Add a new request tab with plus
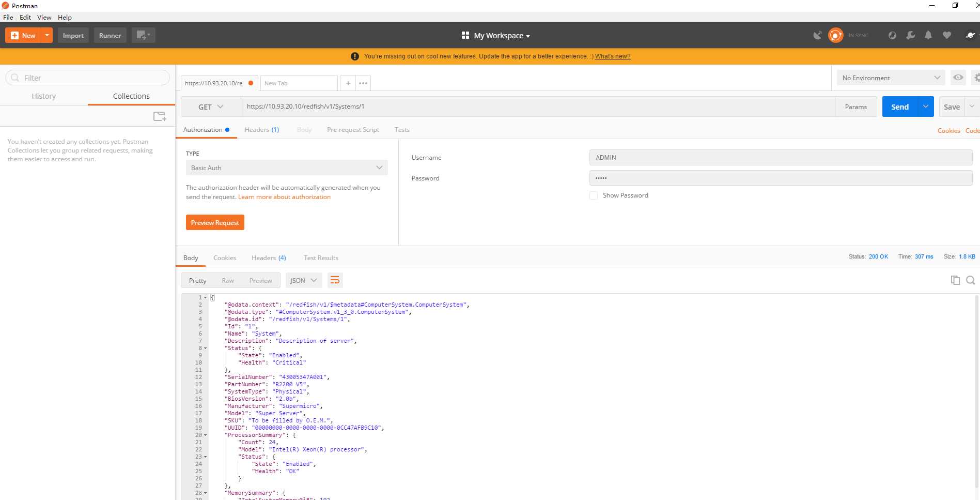 tap(348, 83)
